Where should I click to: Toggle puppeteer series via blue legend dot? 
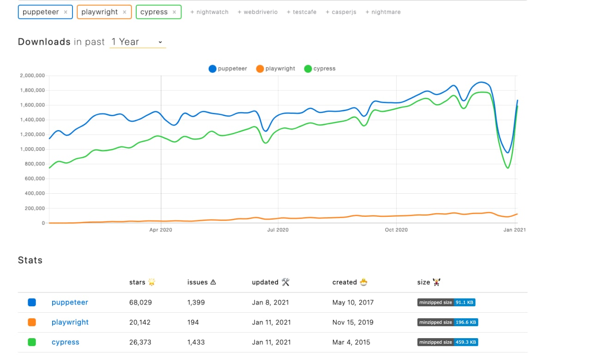point(212,69)
